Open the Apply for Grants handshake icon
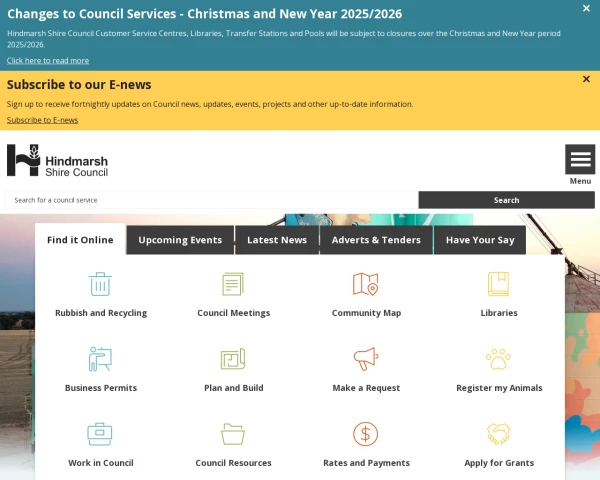The width and height of the screenshot is (600, 480). pyautogui.click(x=498, y=434)
